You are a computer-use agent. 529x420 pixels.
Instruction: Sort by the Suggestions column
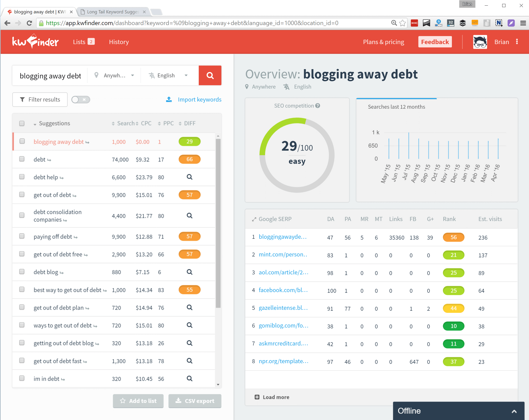[52, 123]
